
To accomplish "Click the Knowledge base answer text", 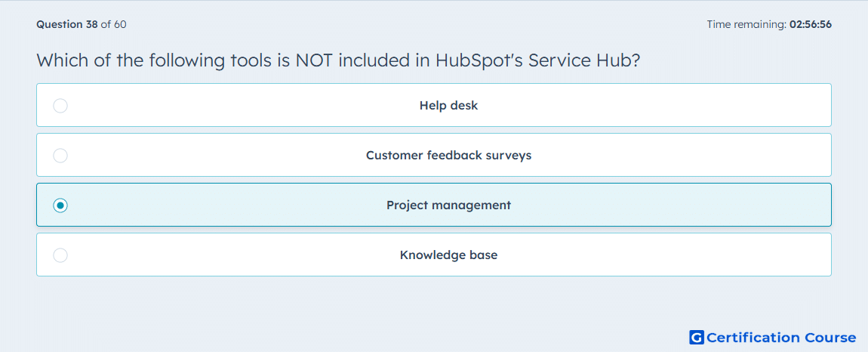I will click(x=448, y=255).
